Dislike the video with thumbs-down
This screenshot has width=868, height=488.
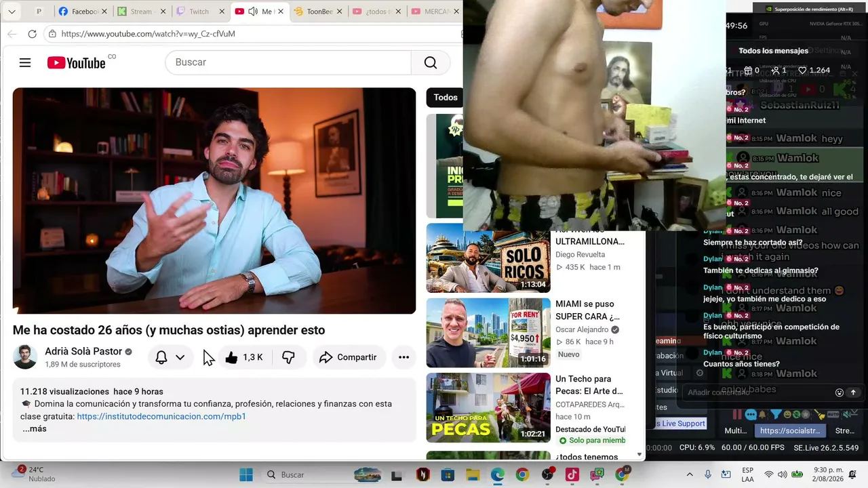coord(288,357)
